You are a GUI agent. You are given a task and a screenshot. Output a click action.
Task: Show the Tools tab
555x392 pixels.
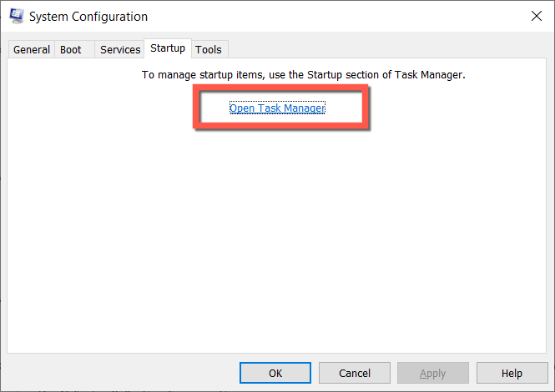pos(209,50)
